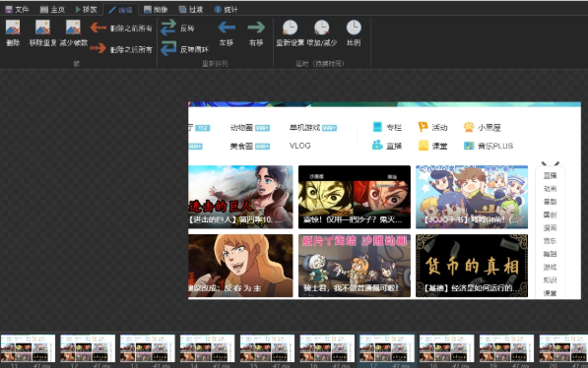Open the 统计 statistics tab
The width and height of the screenshot is (588, 368).
226,10
